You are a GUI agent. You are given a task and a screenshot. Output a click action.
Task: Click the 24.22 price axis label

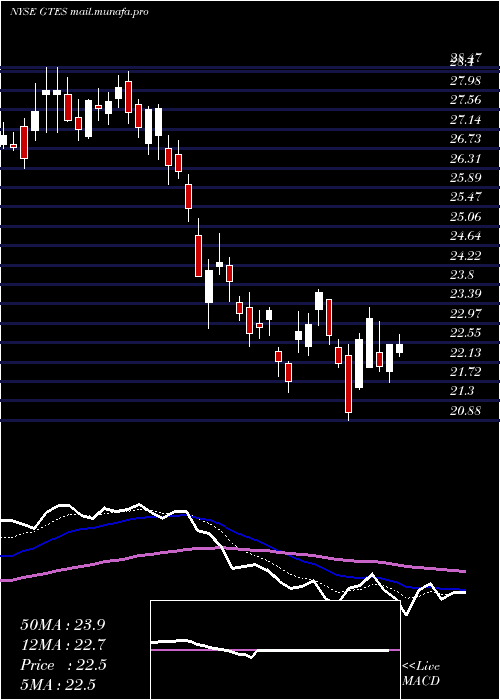(466, 256)
